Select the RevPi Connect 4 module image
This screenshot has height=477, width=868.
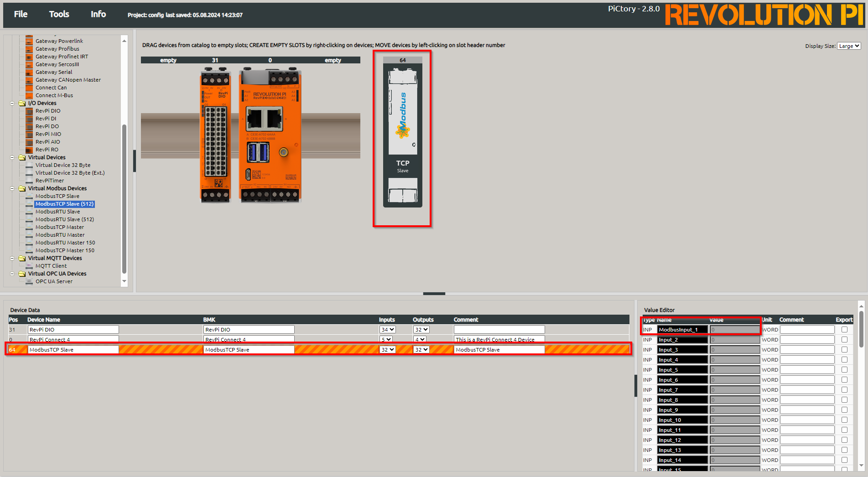pyautogui.click(x=270, y=135)
